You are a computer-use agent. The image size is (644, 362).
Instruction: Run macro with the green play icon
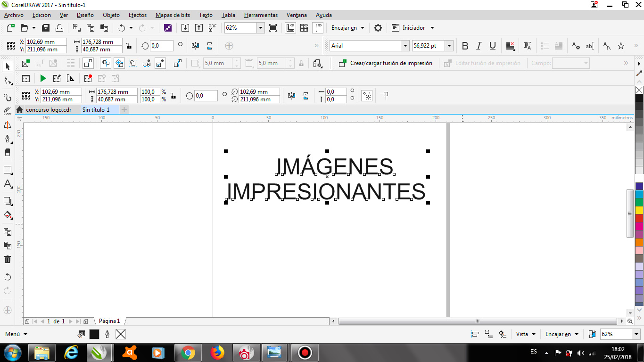[x=43, y=78]
